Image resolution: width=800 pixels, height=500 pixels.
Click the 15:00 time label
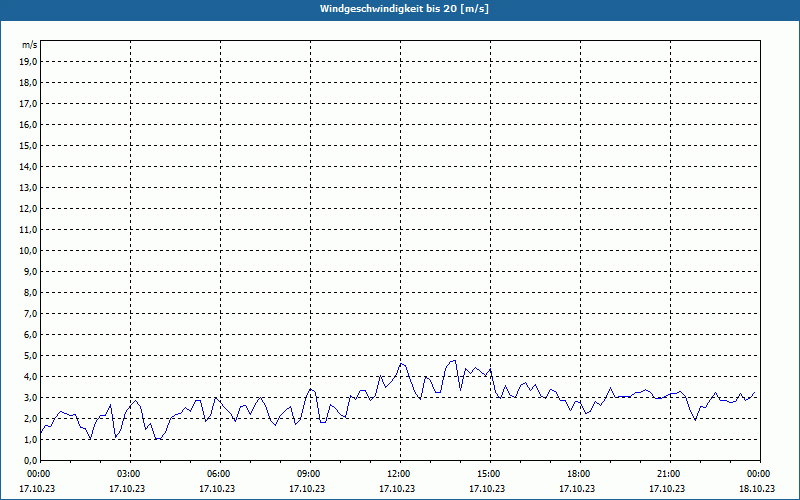[490, 474]
